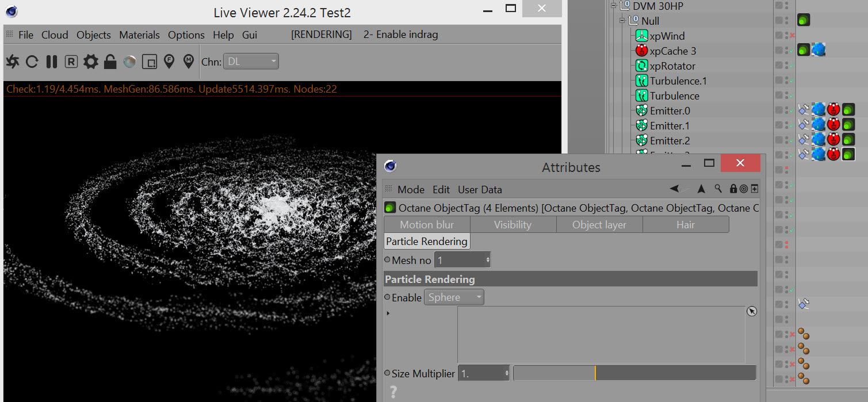Open the Materials menu in Live Viewer
This screenshot has width=868, height=402.
pyautogui.click(x=140, y=35)
